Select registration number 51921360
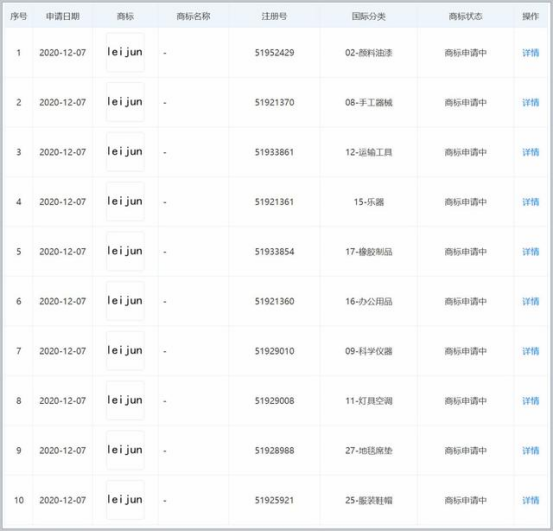This screenshot has width=553, height=531. 274,301
